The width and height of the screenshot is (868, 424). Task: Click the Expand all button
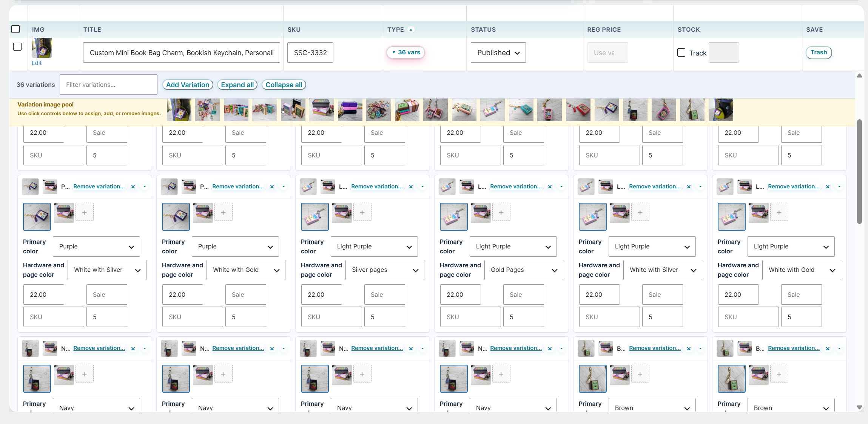(237, 85)
